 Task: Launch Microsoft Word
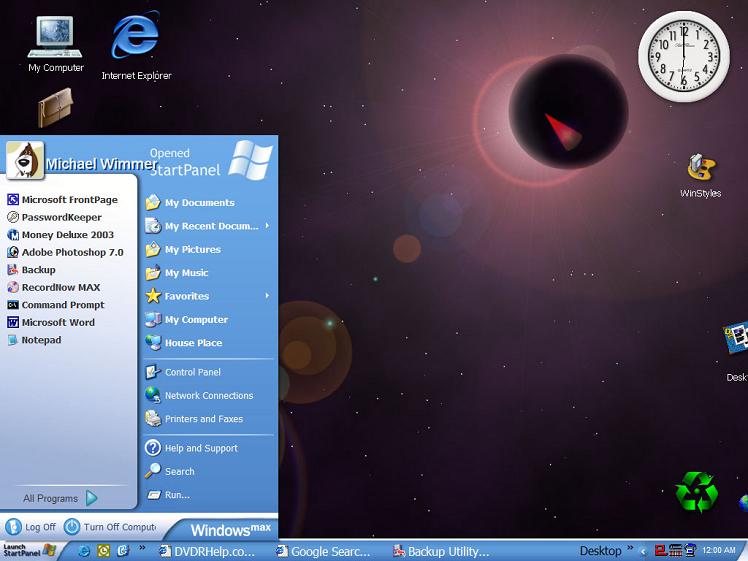click(51, 322)
